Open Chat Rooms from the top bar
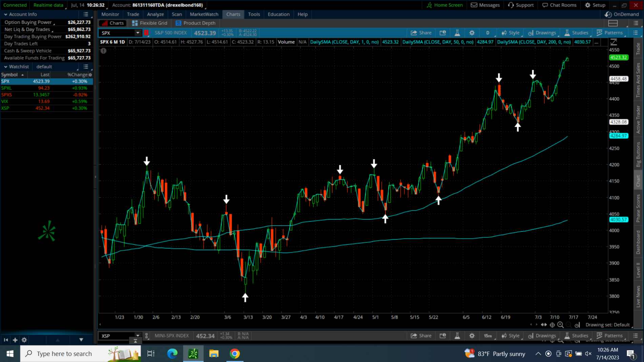The height and width of the screenshot is (362, 644). click(x=559, y=5)
